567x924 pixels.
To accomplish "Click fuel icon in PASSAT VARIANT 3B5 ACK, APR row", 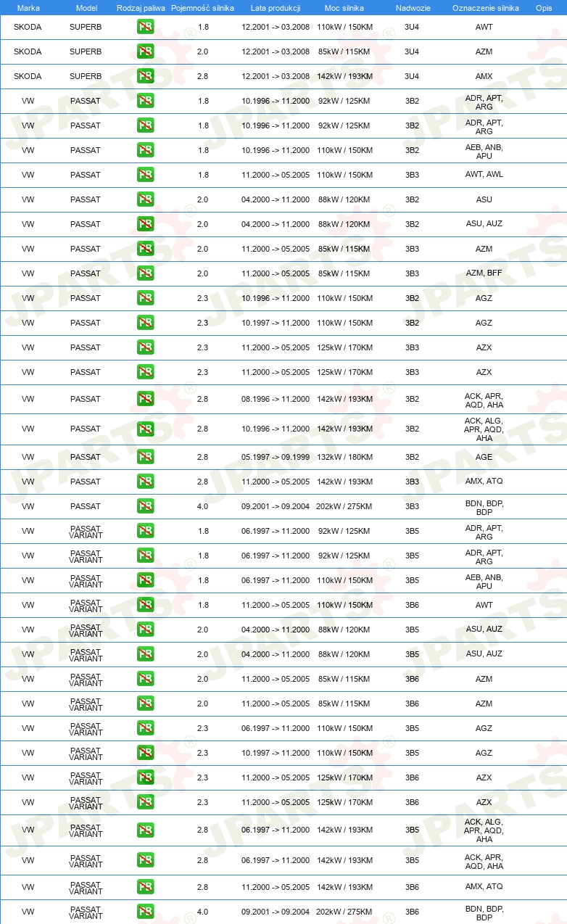I will pos(145,860).
